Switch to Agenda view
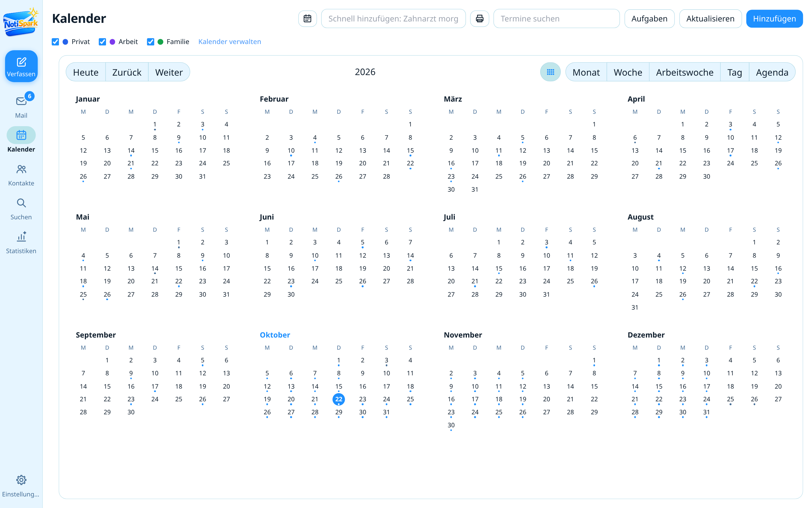812x508 pixels. coord(772,72)
